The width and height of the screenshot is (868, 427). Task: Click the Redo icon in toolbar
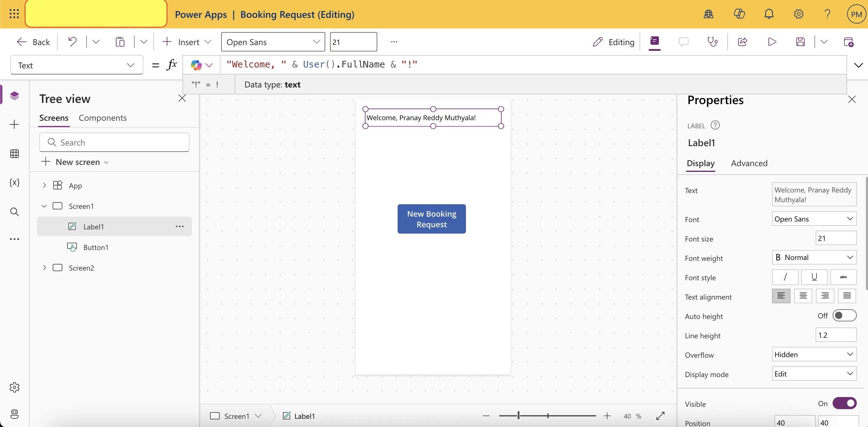click(x=95, y=41)
